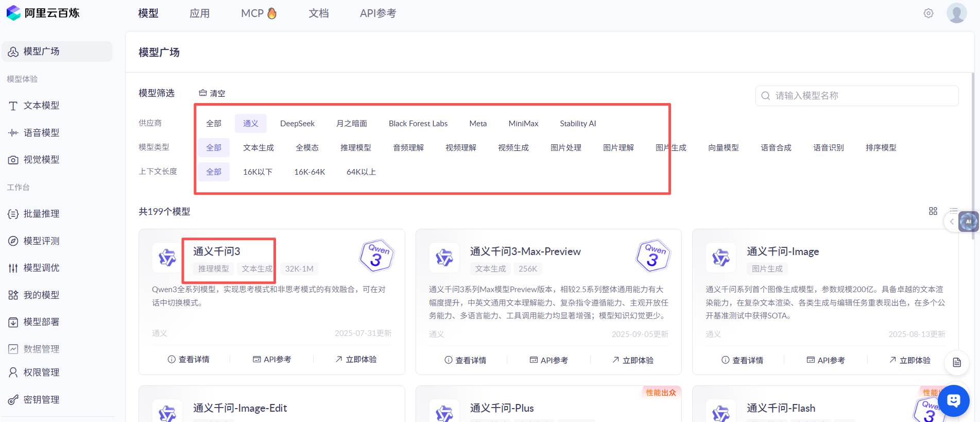Choose the 推理模型 model type filter

point(356,148)
